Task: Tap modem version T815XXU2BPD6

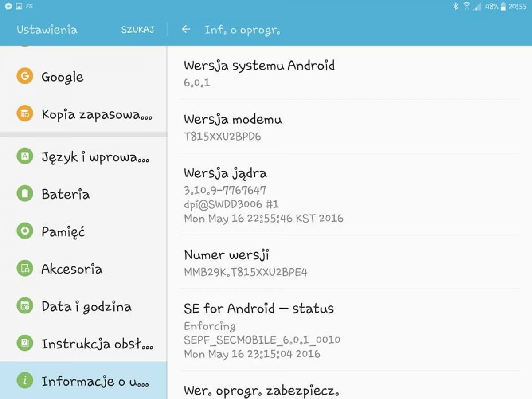Action: [x=223, y=136]
